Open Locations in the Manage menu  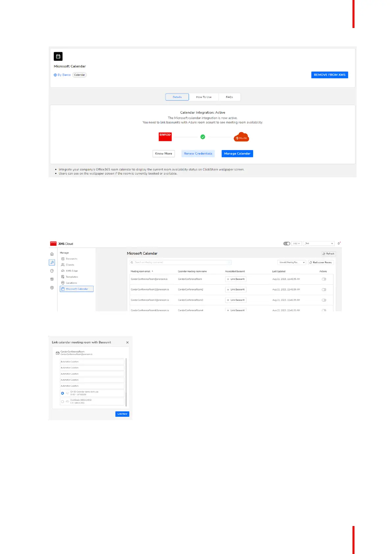click(x=71, y=283)
